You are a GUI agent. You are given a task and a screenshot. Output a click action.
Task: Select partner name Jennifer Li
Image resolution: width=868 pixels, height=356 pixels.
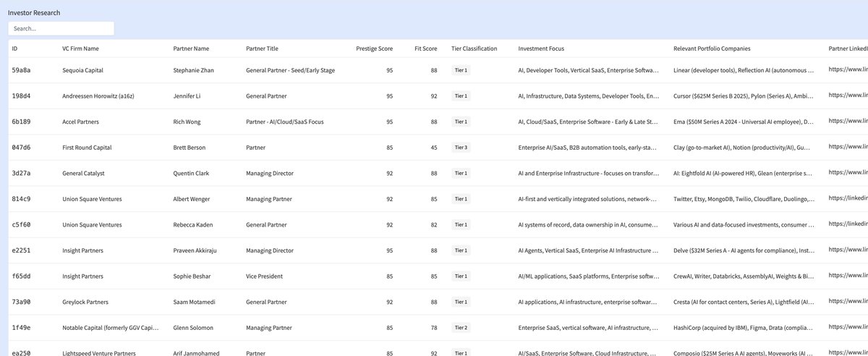tap(188, 96)
